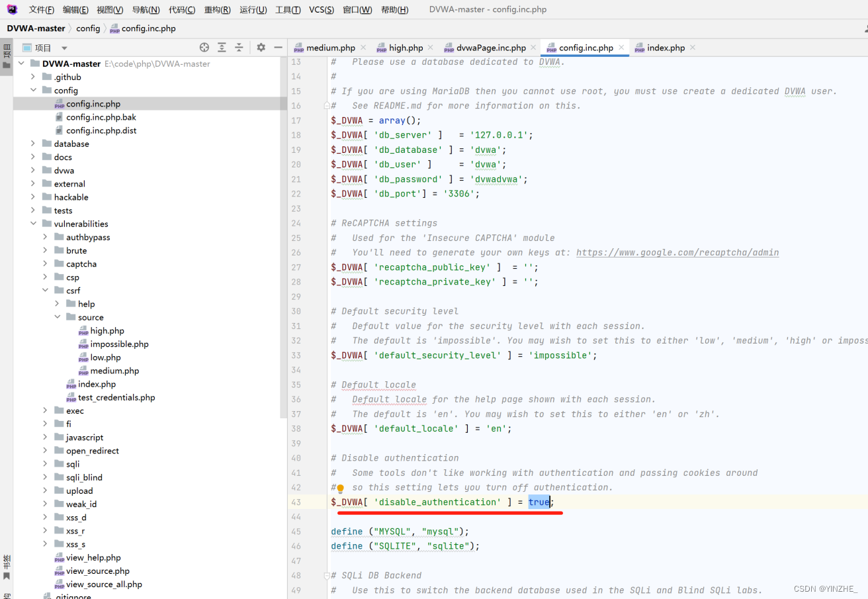Expand the .github folder
The width and height of the screenshot is (868, 599).
point(34,77)
